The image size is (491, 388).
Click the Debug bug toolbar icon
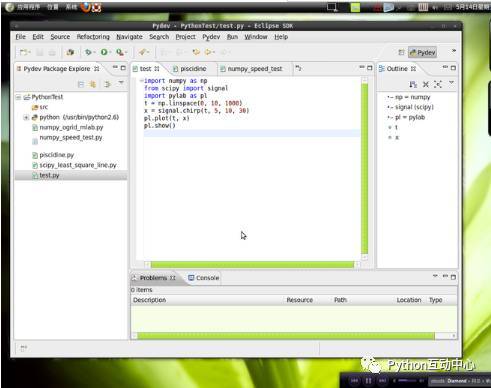point(88,52)
